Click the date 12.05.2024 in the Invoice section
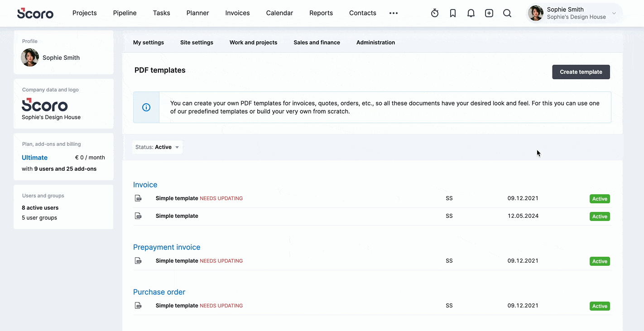Viewport: 644px width, 331px height. click(523, 216)
